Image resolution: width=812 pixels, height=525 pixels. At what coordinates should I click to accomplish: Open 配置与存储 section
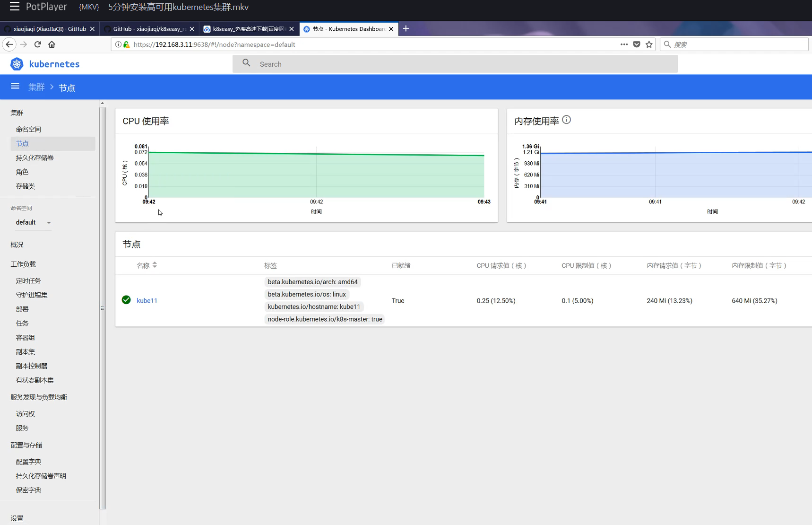[26, 445]
